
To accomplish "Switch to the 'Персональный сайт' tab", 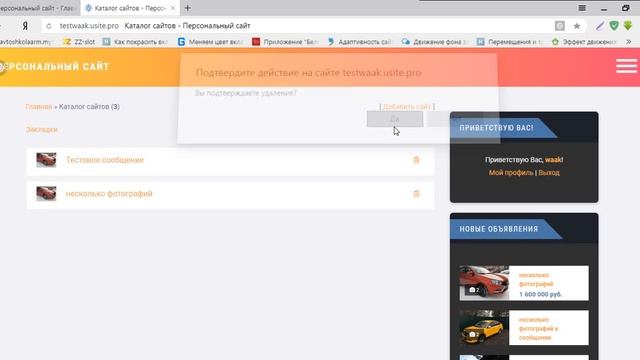I will pos(39,8).
